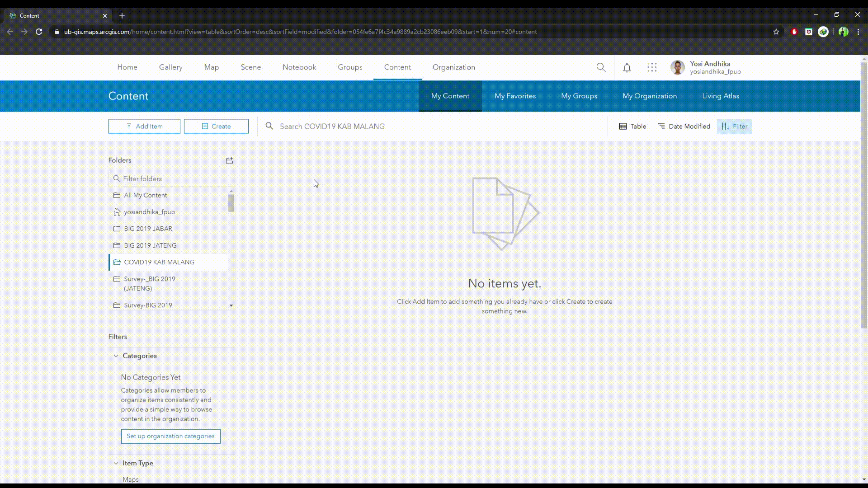Open Gallery in the top navigation
The image size is (868, 488).
[x=170, y=67]
